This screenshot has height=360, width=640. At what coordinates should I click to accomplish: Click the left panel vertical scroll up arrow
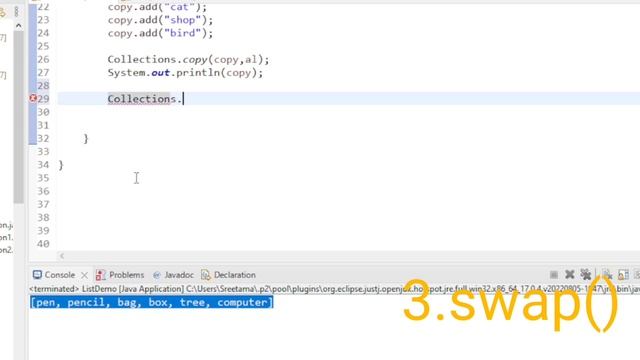point(18,26)
